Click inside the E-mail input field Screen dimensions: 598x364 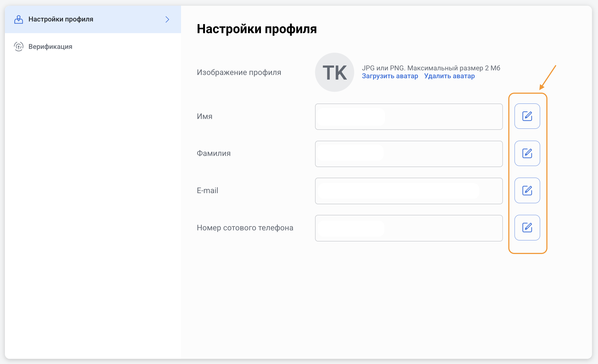coord(409,191)
